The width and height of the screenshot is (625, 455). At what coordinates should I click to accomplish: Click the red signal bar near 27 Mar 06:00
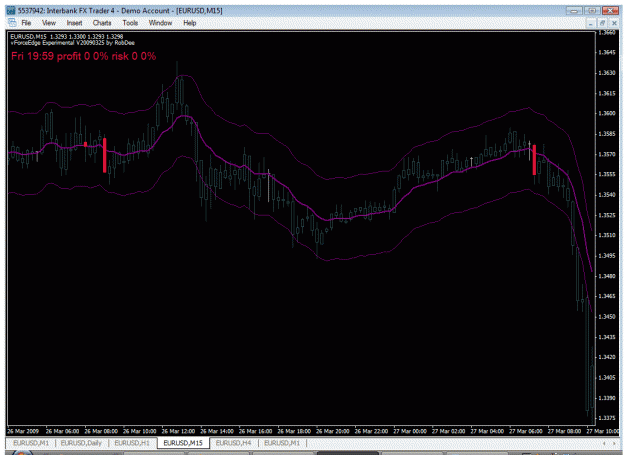click(534, 160)
